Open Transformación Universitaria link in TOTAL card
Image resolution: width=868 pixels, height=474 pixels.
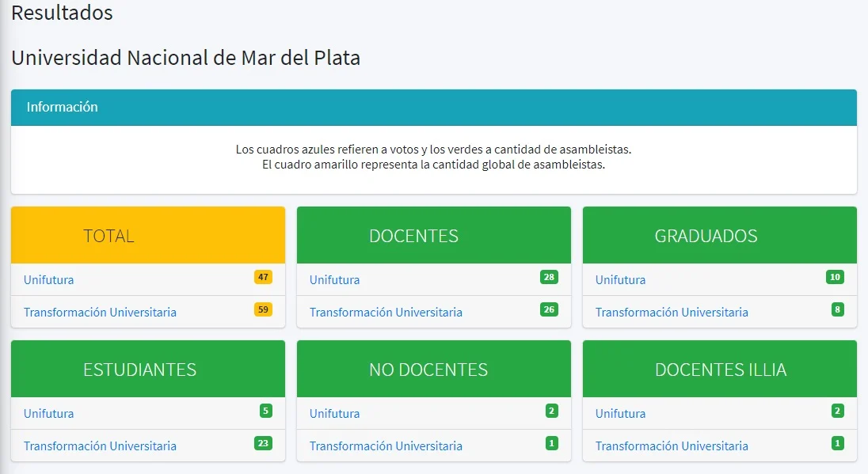(x=101, y=313)
